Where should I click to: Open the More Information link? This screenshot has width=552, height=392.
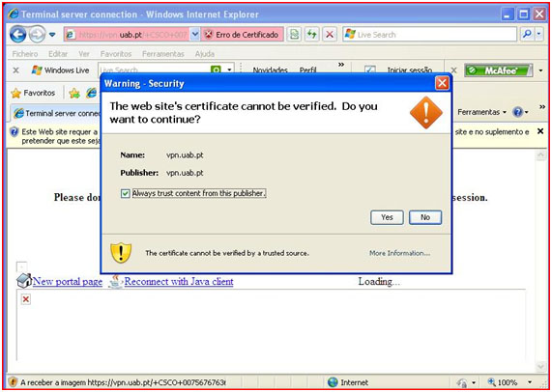399,253
